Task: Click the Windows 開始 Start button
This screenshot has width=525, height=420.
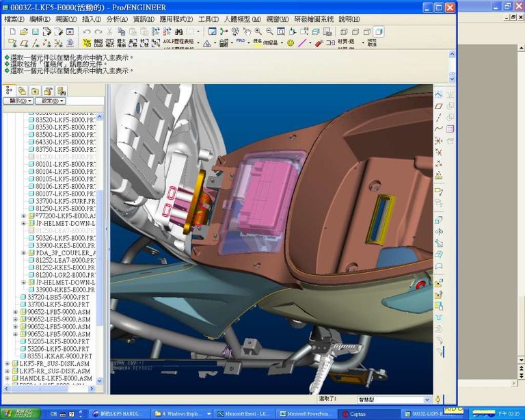Action: pyautogui.click(x=18, y=413)
